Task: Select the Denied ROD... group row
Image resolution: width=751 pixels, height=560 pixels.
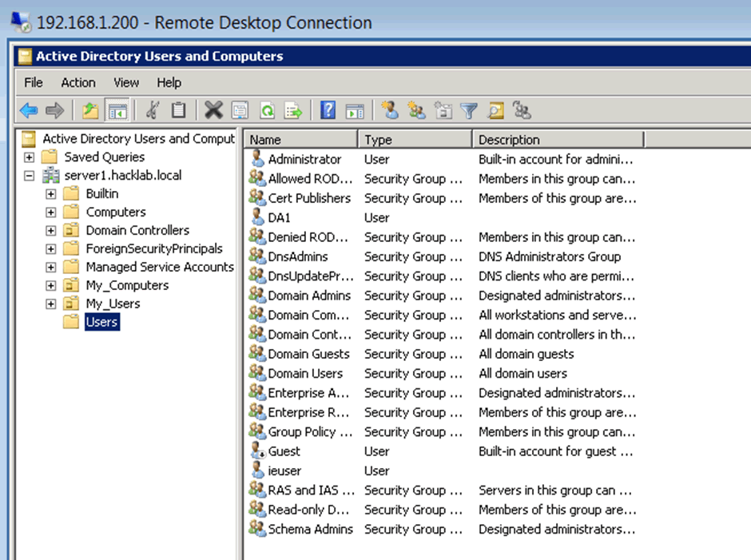Action: 443,236
